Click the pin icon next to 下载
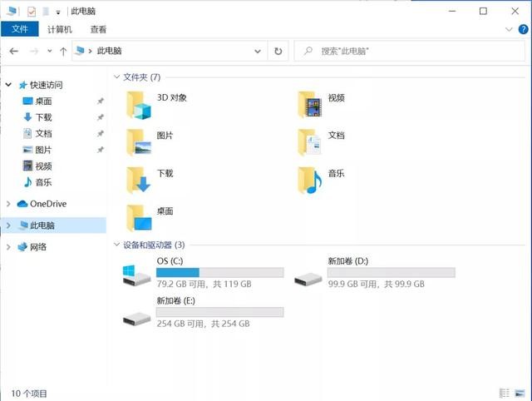532x401 pixels. point(101,117)
